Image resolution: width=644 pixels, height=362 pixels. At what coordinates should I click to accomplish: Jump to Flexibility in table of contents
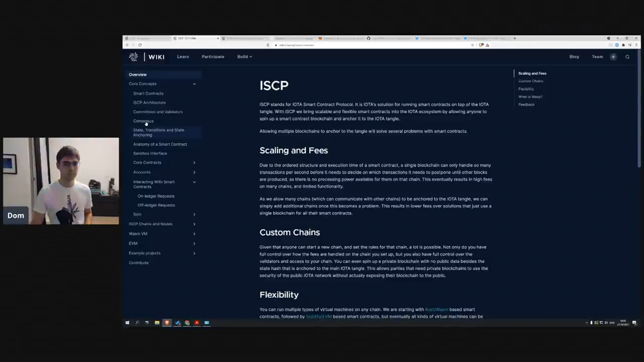tap(526, 89)
